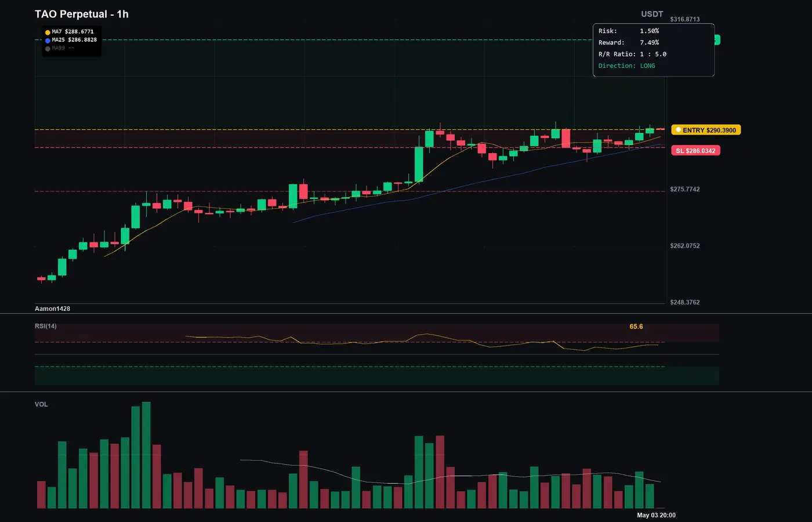
Task: Click the Reward 7.49% line
Action: tap(629, 42)
